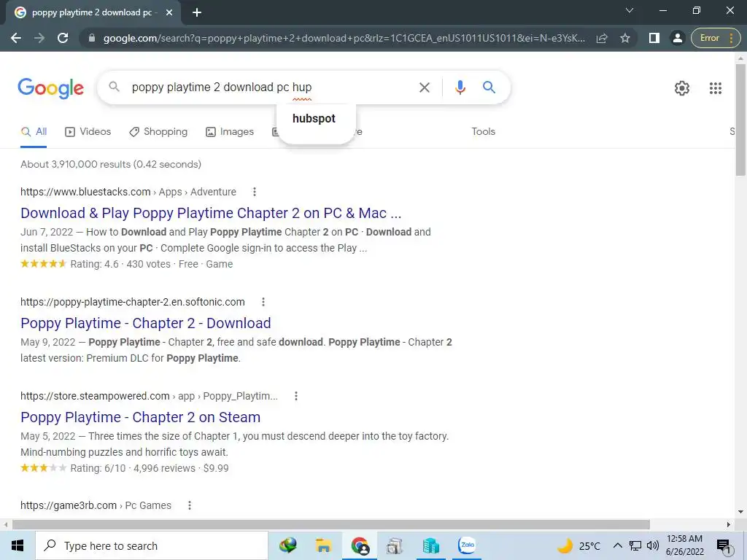Image resolution: width=747 pixels, height=560 pixels.
Task: Open the Chrome profile avatar
Action: pos(677,38)
